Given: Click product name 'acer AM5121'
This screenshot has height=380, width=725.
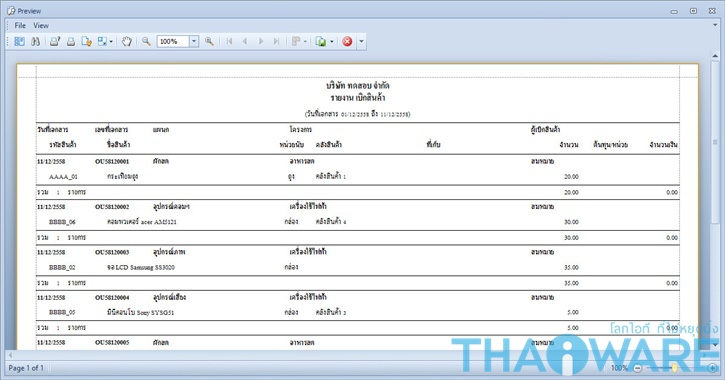Looking at the screenshot, I should pyautogui.click(x=159, y=222).
